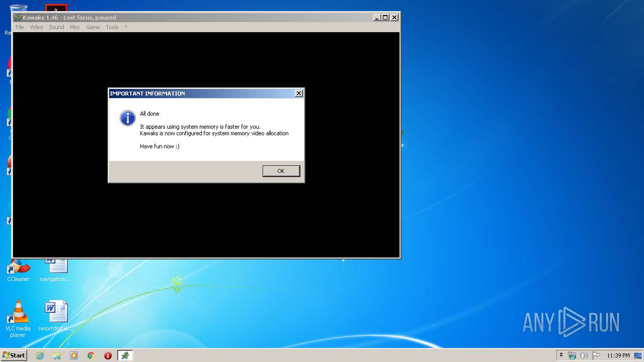Open the resortdigital Word document icon
Viewport: 644px width, 362px height.
click(x=55, y=316)
